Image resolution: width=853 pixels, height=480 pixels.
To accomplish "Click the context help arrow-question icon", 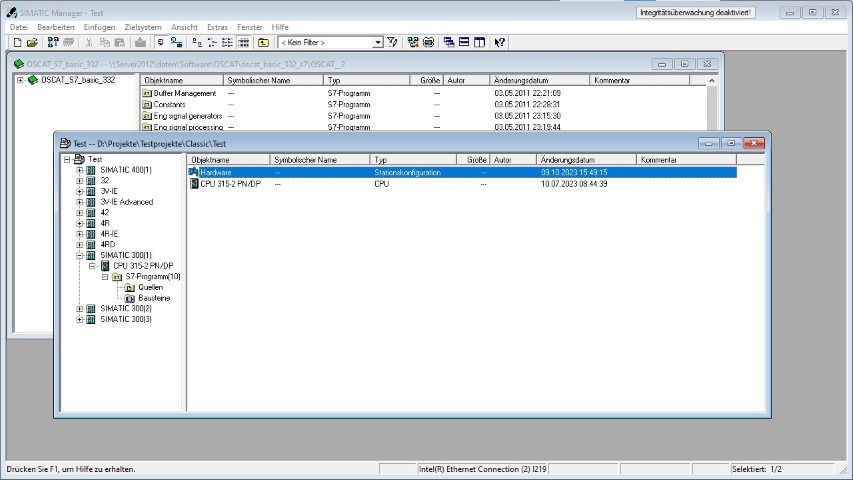I will (x=499, y=42).
